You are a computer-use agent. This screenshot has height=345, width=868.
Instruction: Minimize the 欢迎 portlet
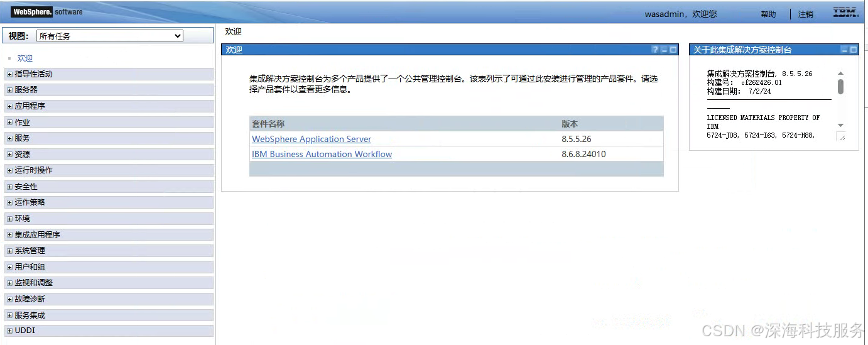664,50
